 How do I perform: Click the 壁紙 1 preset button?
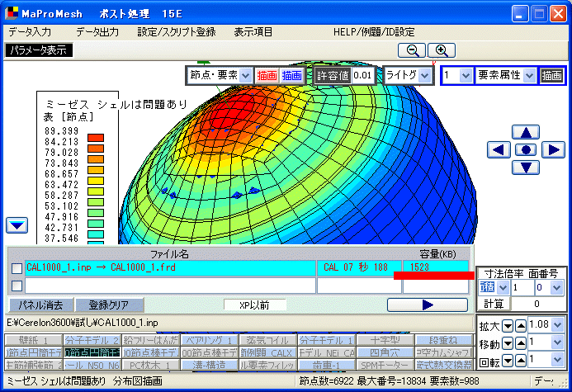pyautogui.click(x=34, y=340)
